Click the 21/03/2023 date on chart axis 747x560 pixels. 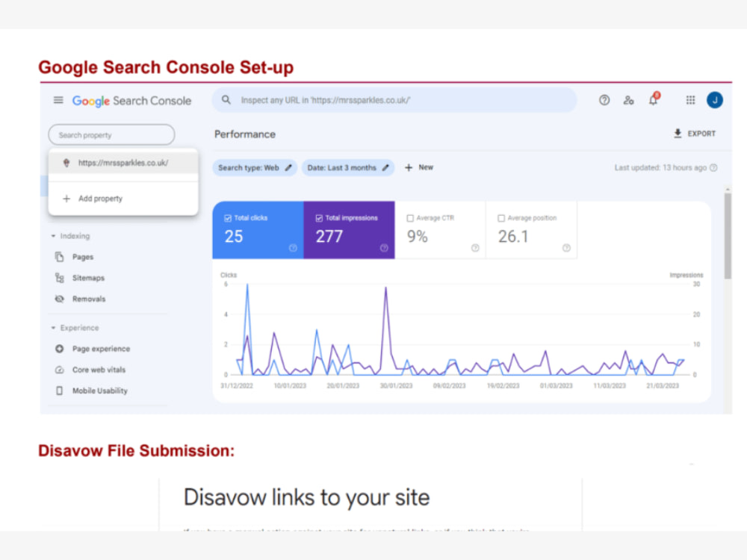point(662,386)
